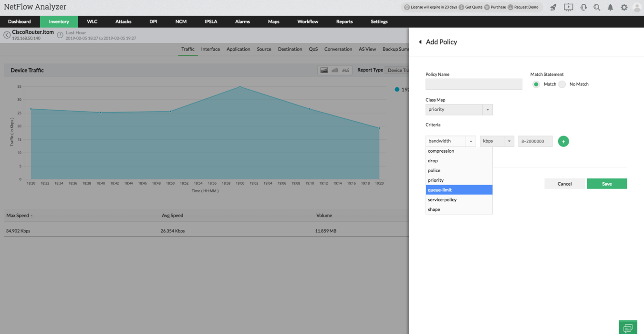Select the area chart view icon
Image resolution: width=644 pixels, height=334 pixels.
pos(324,70)
